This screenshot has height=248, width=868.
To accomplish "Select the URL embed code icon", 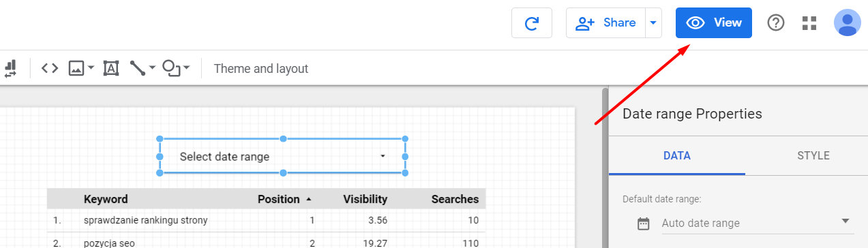I will 50,68.
